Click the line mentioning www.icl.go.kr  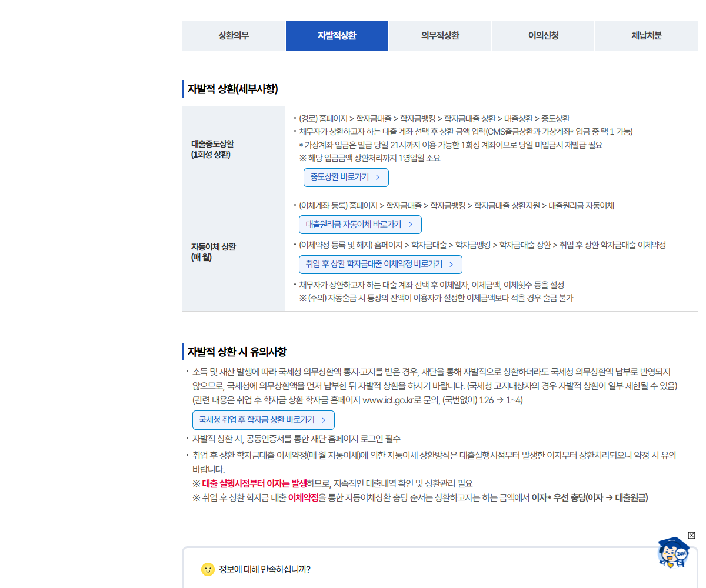point(358,400)
